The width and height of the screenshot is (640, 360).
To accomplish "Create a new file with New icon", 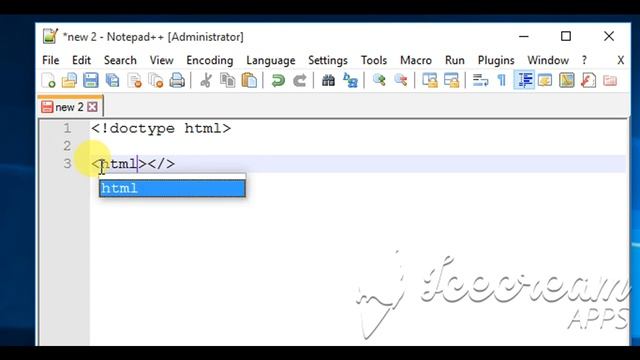I will [x=49, y=80].
